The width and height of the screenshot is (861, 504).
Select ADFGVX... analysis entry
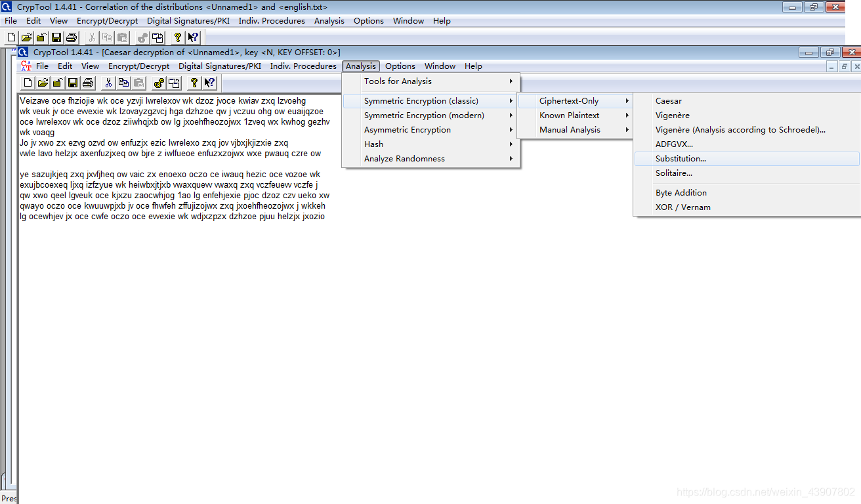(x=747, y=144)
